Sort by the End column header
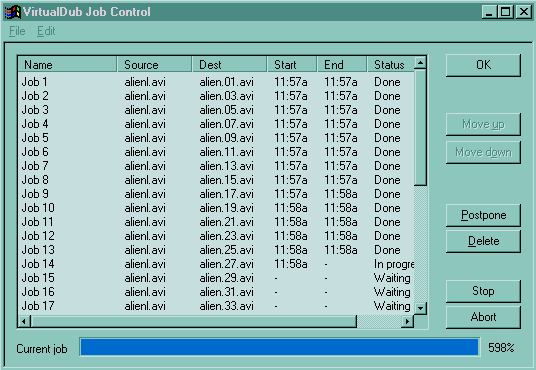Screen dimensions: 536x370 click(x=342, y=65)
